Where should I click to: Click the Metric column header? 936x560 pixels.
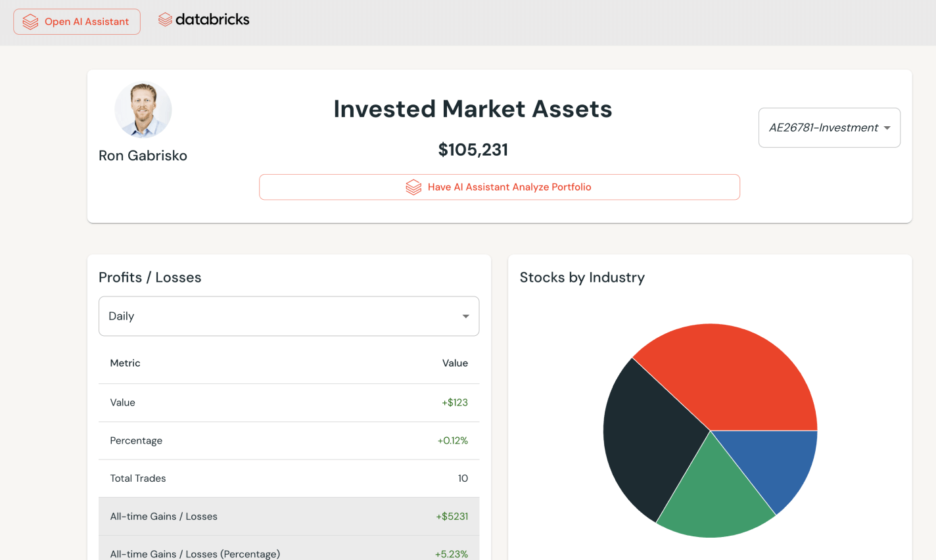click(125, 363)
